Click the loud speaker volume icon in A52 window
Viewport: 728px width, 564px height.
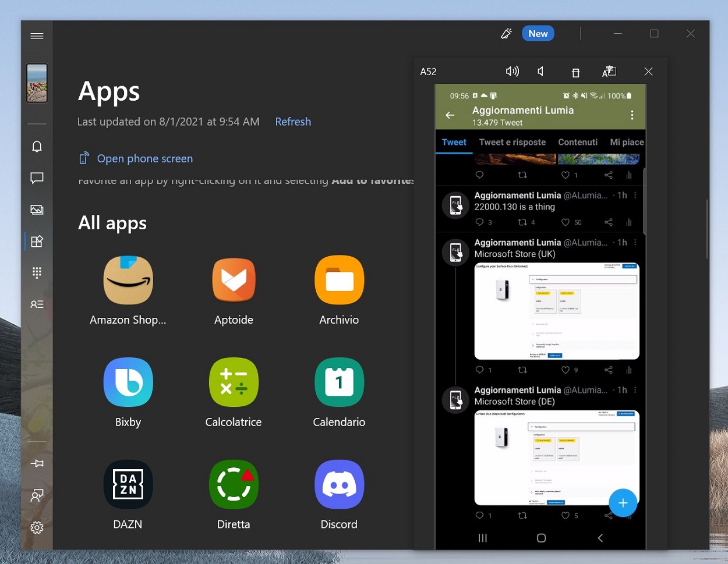click(x=512, y=71)
